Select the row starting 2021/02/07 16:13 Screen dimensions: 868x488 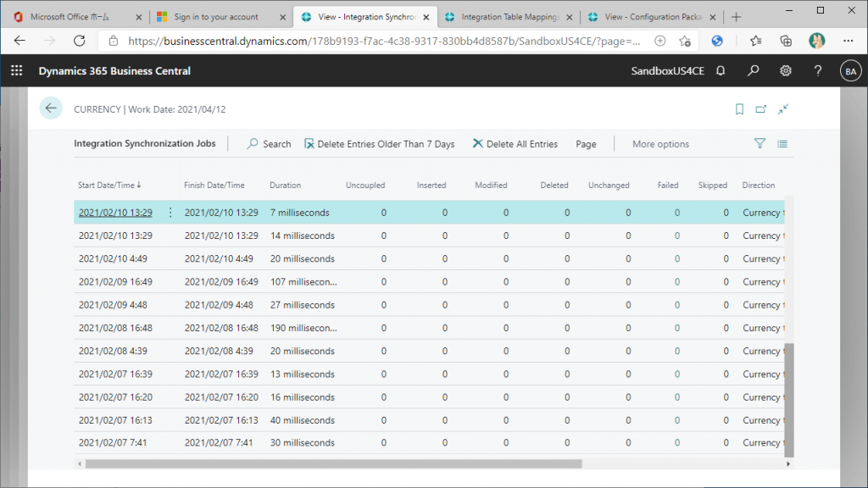coord(429,420)
